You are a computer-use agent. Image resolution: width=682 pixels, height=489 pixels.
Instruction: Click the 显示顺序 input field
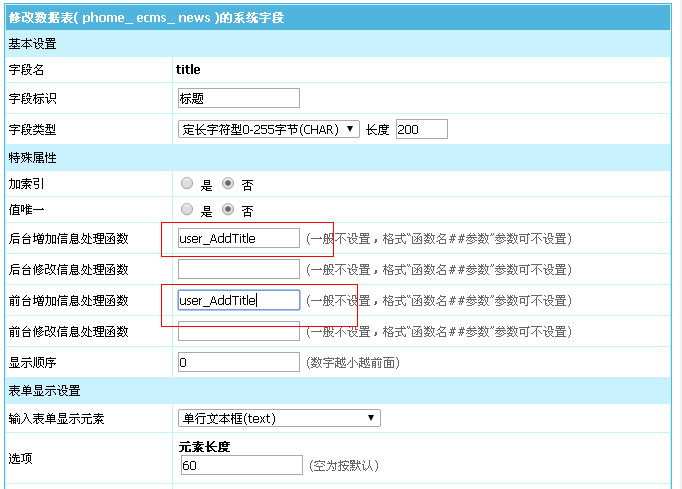tap(238, 362)
